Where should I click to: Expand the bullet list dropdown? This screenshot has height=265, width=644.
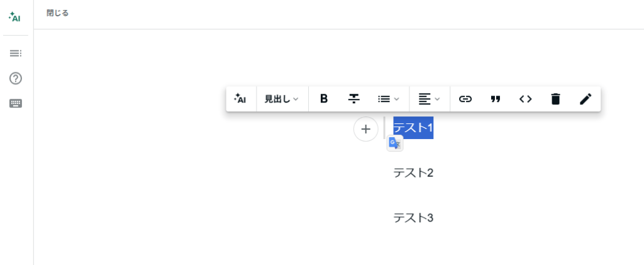[x=389, y=99]
